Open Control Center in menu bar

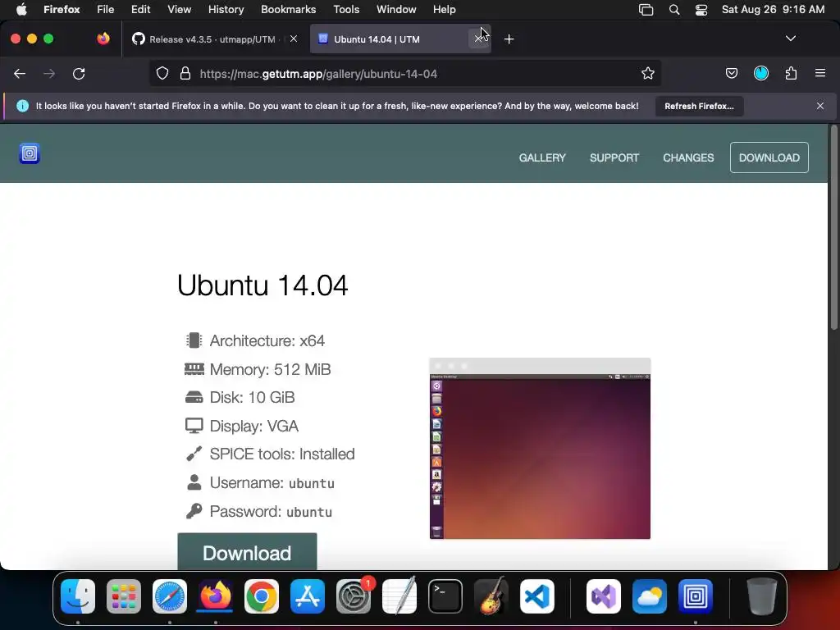click(x=701, y=10)
